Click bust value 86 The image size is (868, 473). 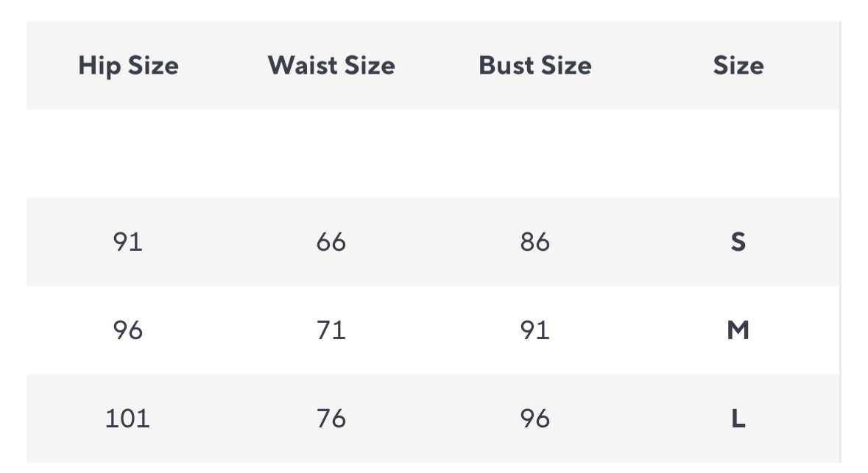coord(534,242)
